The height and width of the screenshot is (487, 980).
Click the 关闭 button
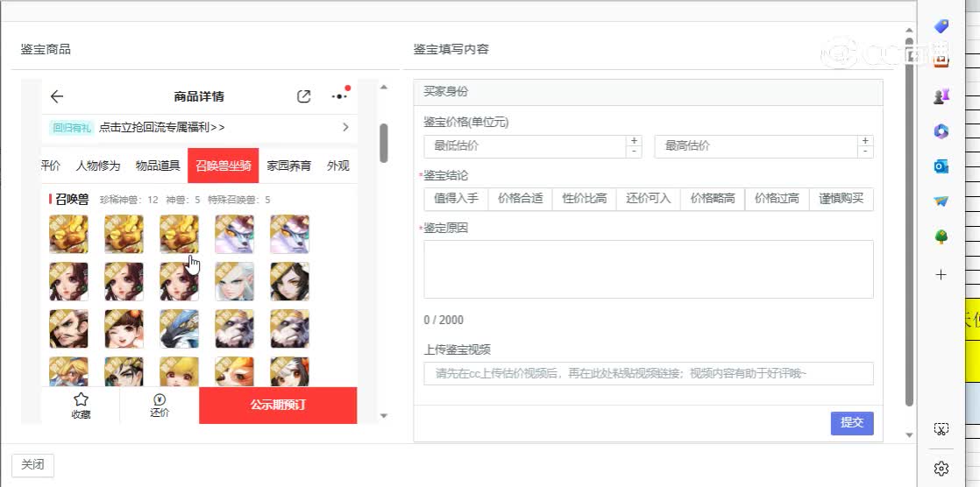[x=33, y=465]
